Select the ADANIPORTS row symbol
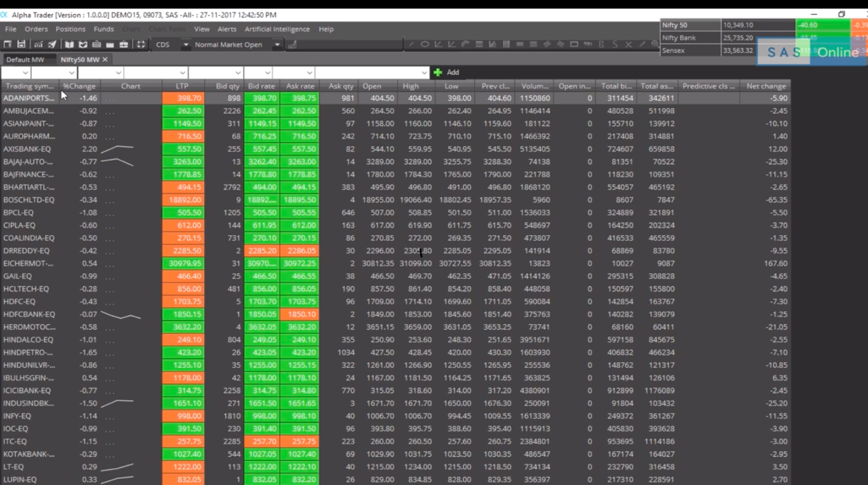The height and width of the screenshot is (485, 868). coord(29,98)
